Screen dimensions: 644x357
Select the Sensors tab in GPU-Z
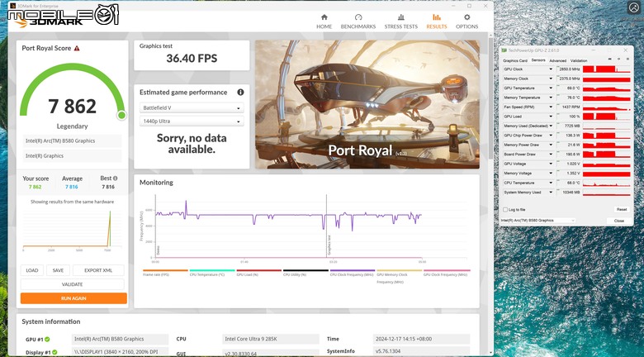point(538,60)
